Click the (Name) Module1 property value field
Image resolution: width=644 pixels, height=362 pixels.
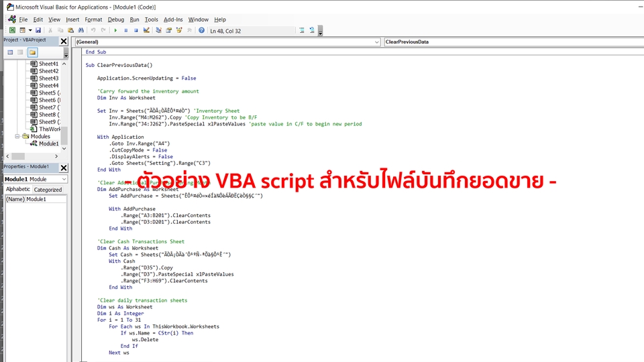(x=46, y=199)
